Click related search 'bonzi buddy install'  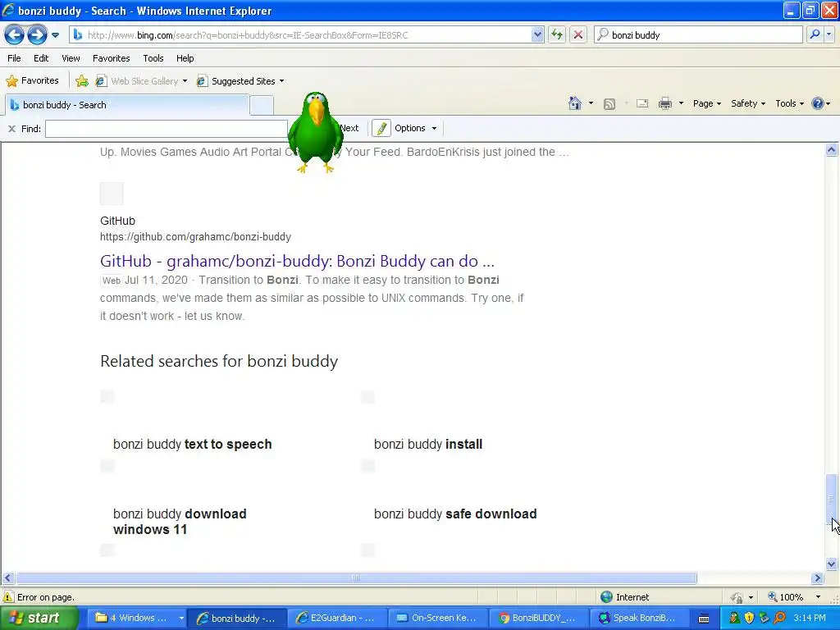tap(428, 444)
